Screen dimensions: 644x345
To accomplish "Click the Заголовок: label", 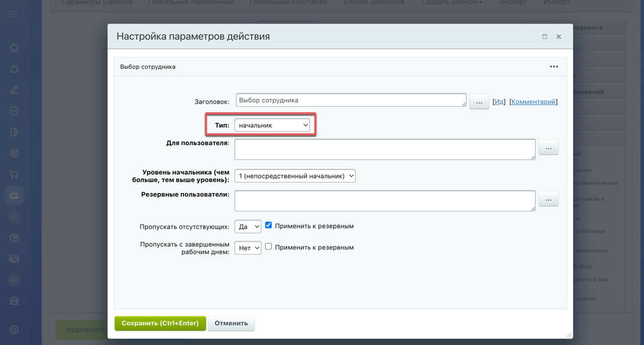I will click(212, 102).
